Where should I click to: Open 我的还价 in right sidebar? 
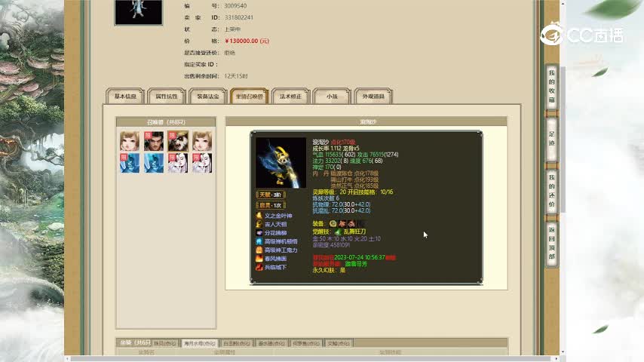click(551, 191)
